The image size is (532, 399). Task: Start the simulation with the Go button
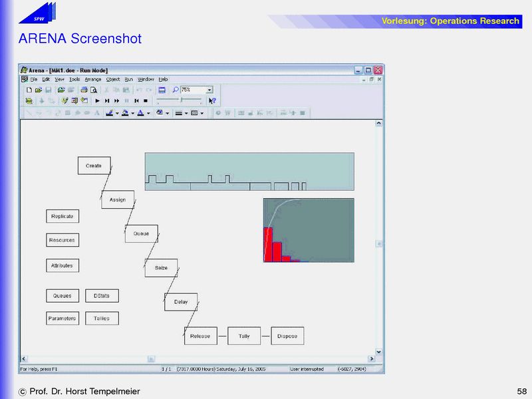[x=97, y=101]
